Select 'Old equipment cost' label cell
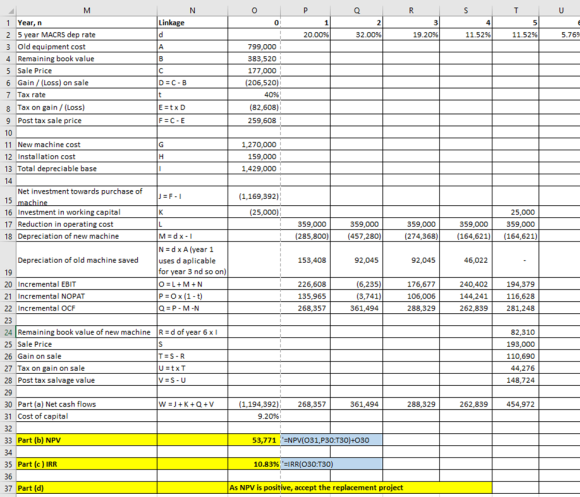This screenshot has width=580, height=497. click(x=87, y=47)
